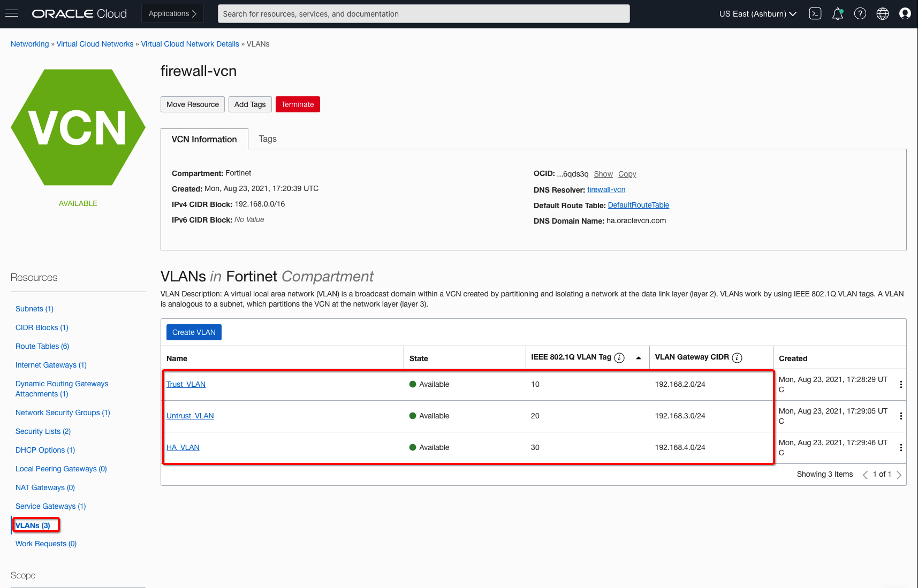Open the help question mark menu
This screenshot has width=918, height=588.
(x=860, y=14)
